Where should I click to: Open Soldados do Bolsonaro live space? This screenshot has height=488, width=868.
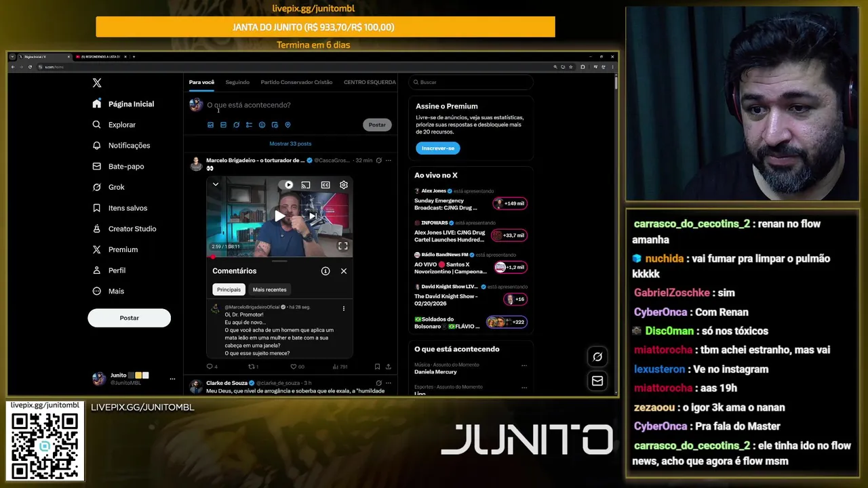point(471,322)
